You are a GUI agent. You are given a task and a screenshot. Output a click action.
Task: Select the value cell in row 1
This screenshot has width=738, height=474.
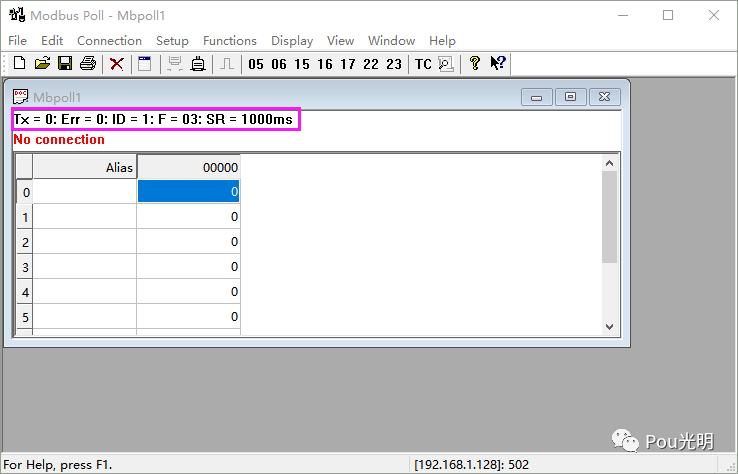(189, 217)
